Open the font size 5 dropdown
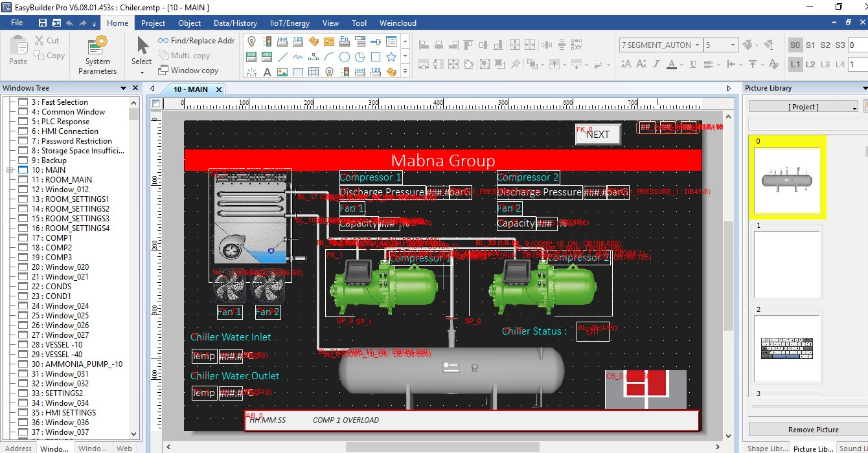 (x=733, y=45)
